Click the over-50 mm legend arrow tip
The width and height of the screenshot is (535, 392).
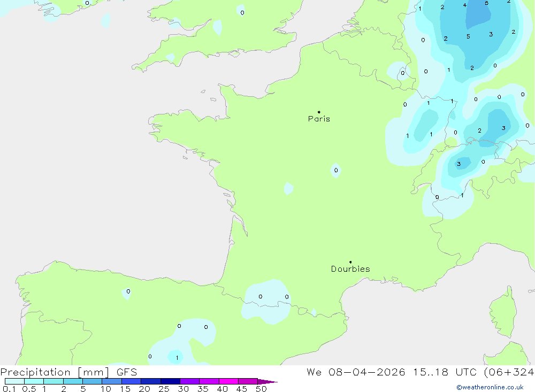(268, 382)
